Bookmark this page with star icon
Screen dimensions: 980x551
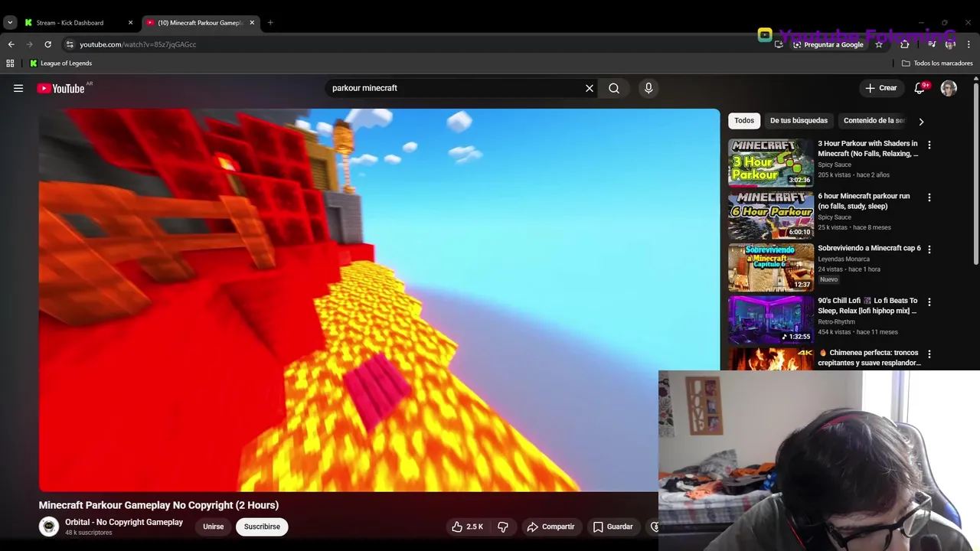coord(879,44)
